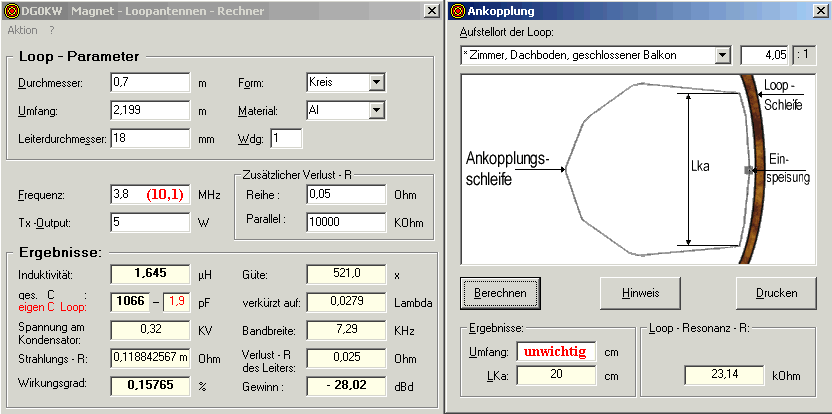Screen dimensions: 832x414
Task: Expand the Material dropdown showing Al
Action: [376, 110]
